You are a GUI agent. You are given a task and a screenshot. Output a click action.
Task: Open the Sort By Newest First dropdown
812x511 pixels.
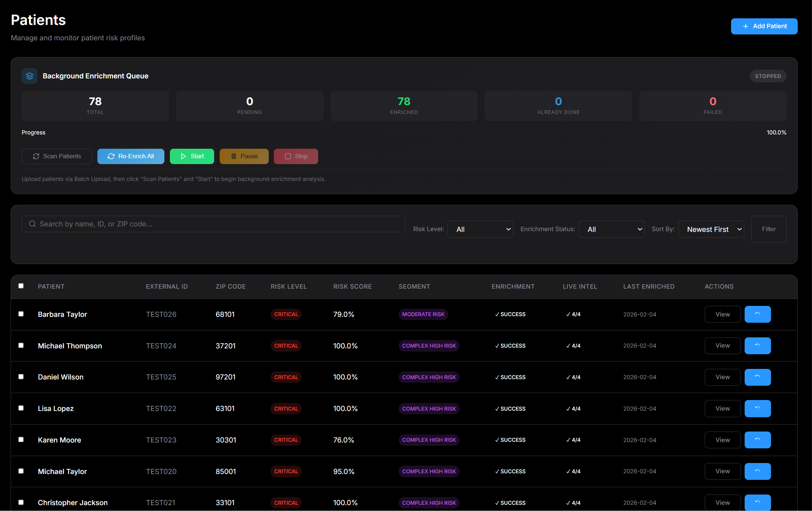711,229
